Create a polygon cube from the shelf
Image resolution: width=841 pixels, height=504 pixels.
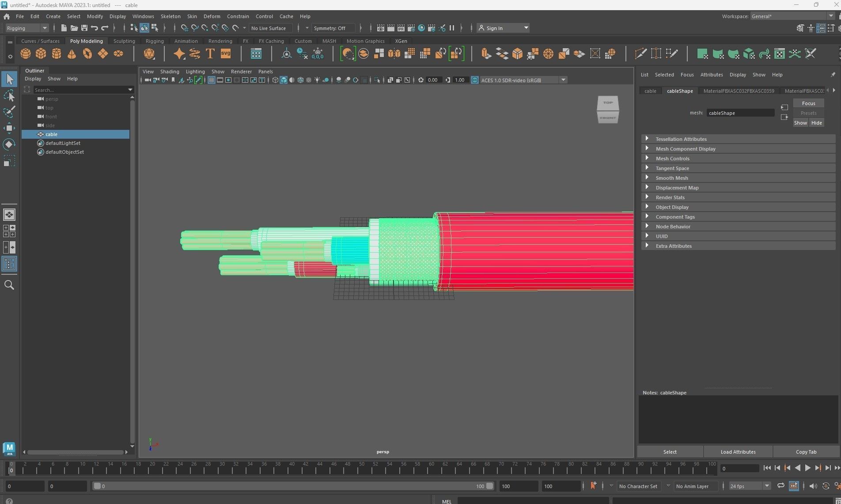click(41, 54)
